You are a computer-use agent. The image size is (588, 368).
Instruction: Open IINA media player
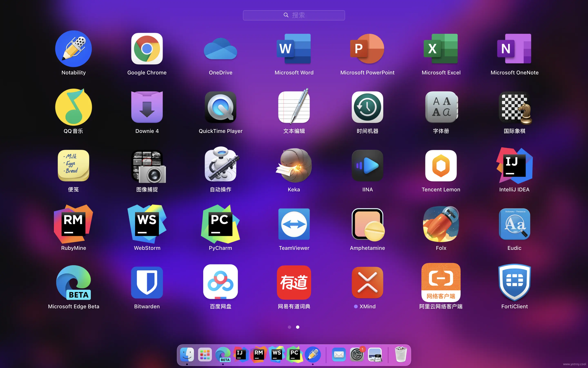pos(367,166)
